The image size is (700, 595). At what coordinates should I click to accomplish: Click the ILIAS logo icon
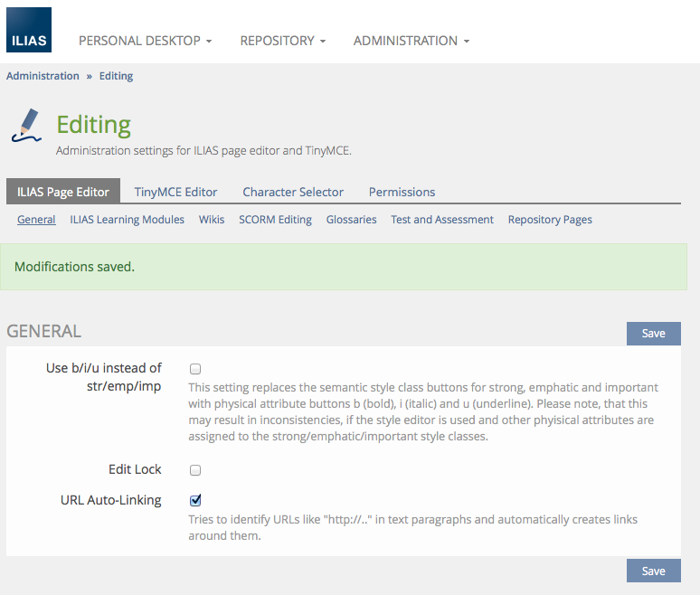29,30
